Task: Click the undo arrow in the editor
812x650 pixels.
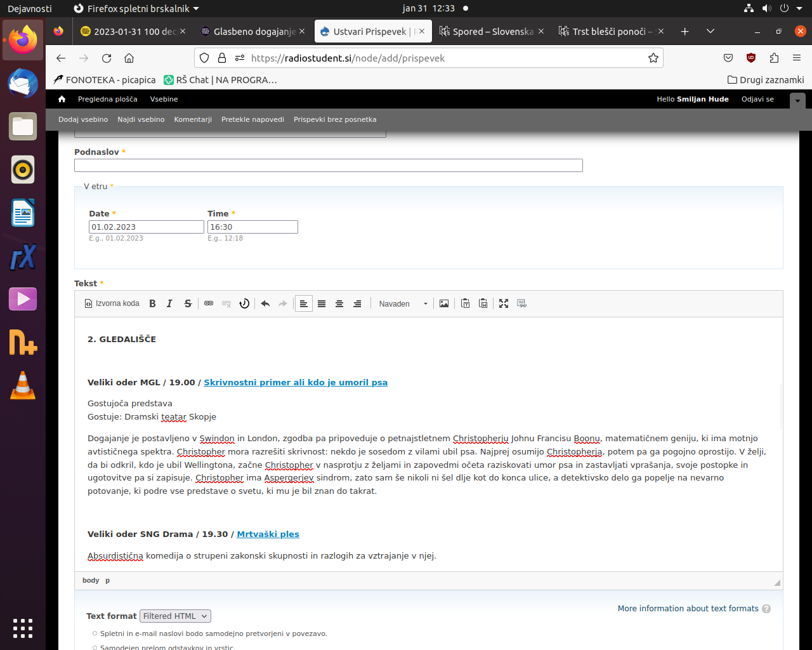Action: pos(265,304)
